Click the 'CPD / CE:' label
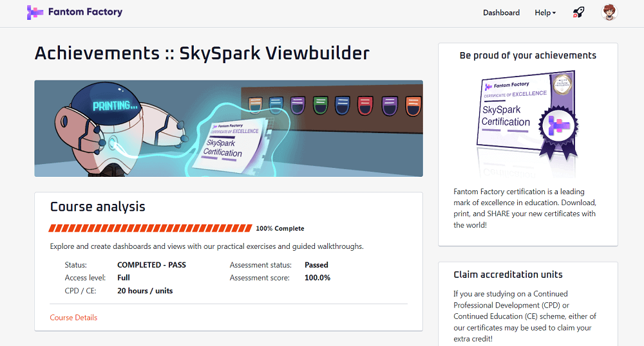The image size is (644, 346). [80, 291]
